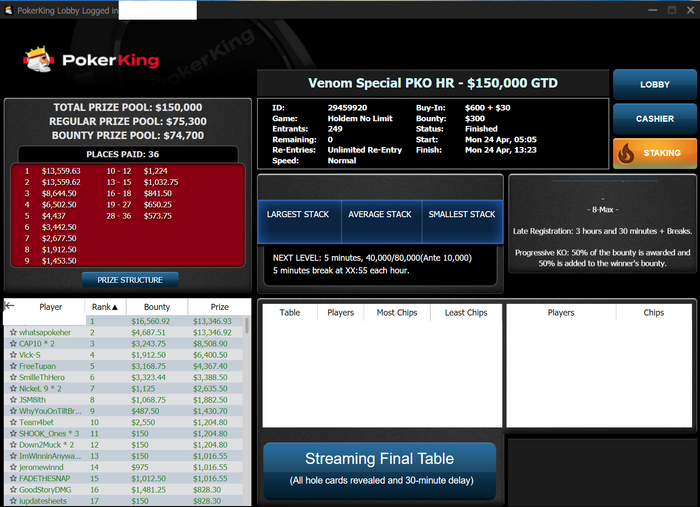Click the Least Chips column header
Screen dimensions: 700x507
click(466, 313)
